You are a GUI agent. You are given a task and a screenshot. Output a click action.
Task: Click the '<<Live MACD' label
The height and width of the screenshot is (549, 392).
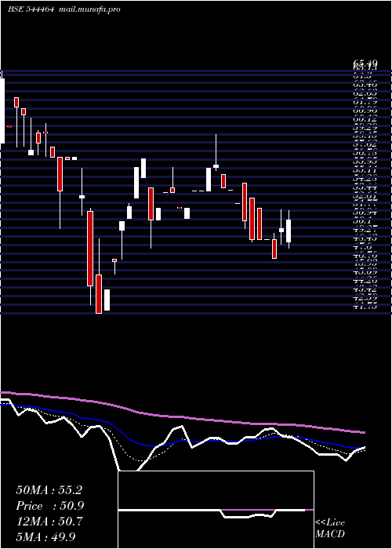[330, 529]
